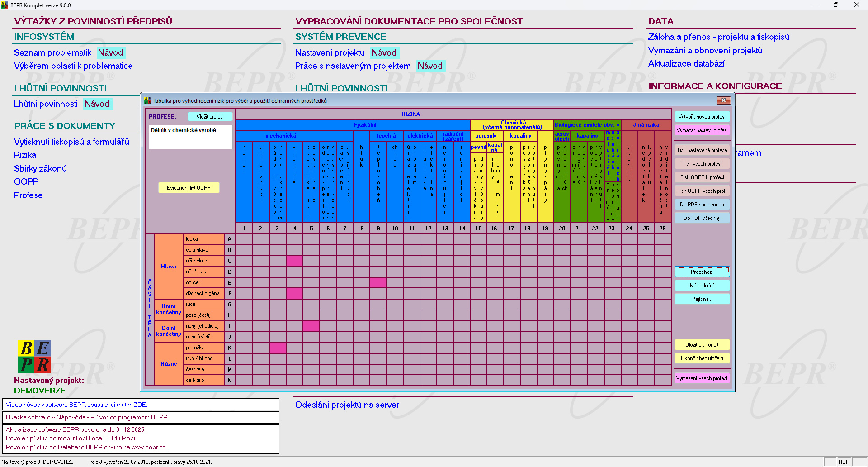This screenshot has height=467, width=868.
Task: Click Tisk nastavené profese button
Action: 702,150
